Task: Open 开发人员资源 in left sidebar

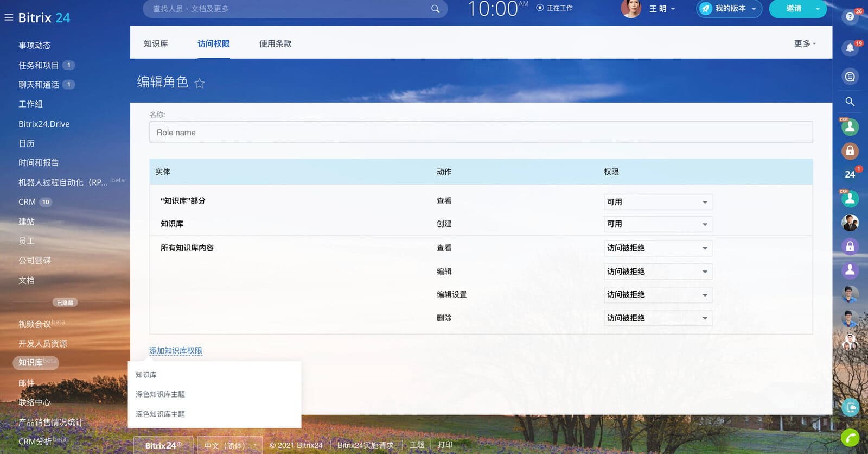Action: (43, 344)
